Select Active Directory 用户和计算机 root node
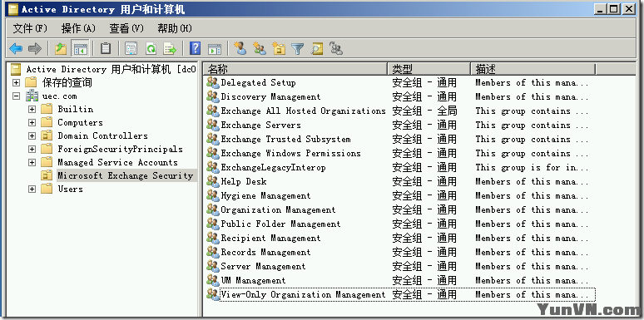Image resolution: width=644 pixels, height=320 pixels. point(111,69)
